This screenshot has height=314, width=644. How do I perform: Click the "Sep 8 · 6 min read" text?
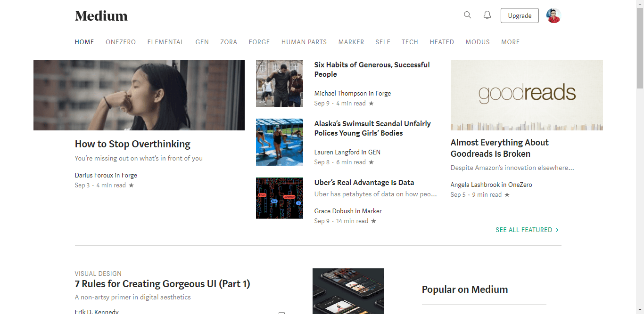[340, 162]
